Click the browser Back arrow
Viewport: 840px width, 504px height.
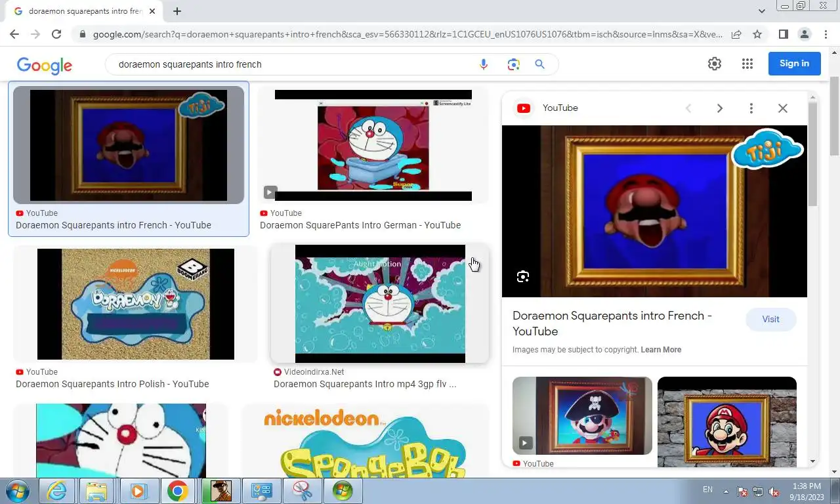pos(14,34)
